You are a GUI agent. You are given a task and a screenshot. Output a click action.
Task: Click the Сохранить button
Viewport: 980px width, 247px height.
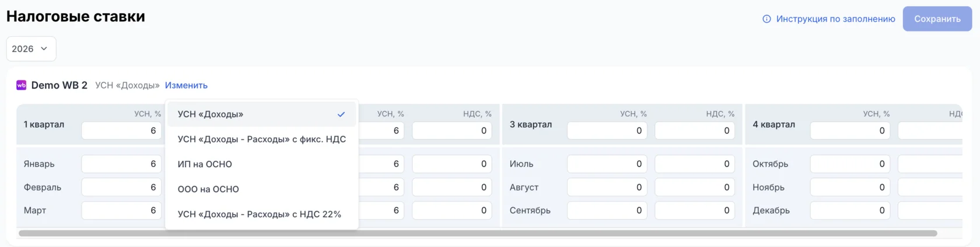937,19
